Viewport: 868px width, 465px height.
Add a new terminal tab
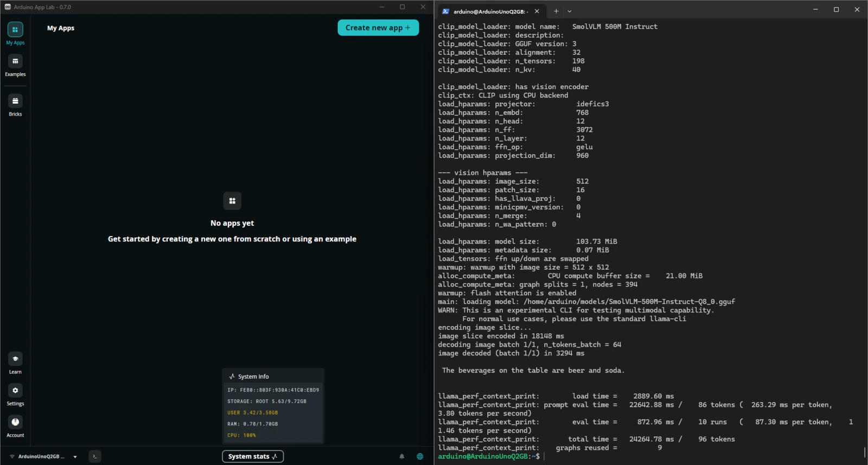[556, 11]
